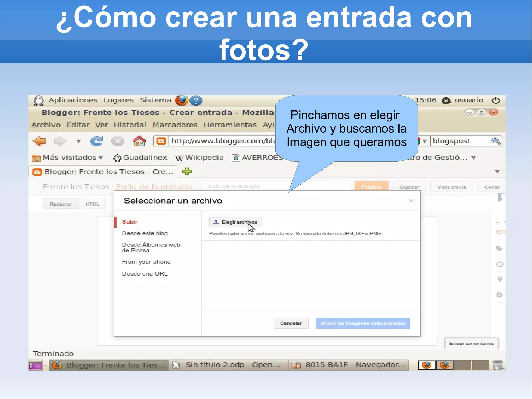Screen dimensions: 532x399
Task: Open the search engine selector dropdown
Action: tap(424, 141)
